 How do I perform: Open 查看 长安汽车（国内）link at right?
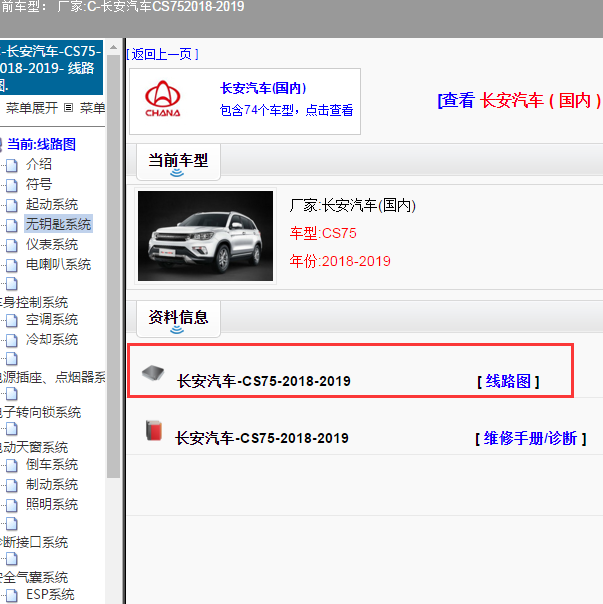[519, 101]
